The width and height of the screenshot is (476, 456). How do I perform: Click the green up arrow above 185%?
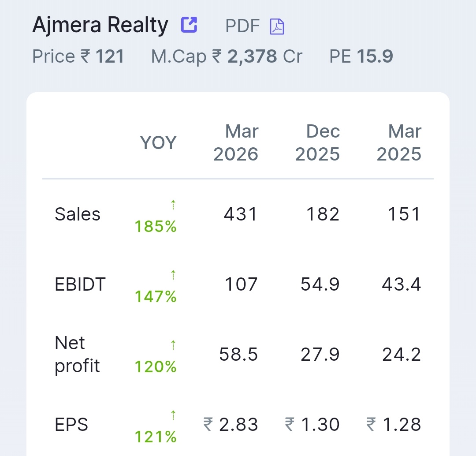coord(173,205)
